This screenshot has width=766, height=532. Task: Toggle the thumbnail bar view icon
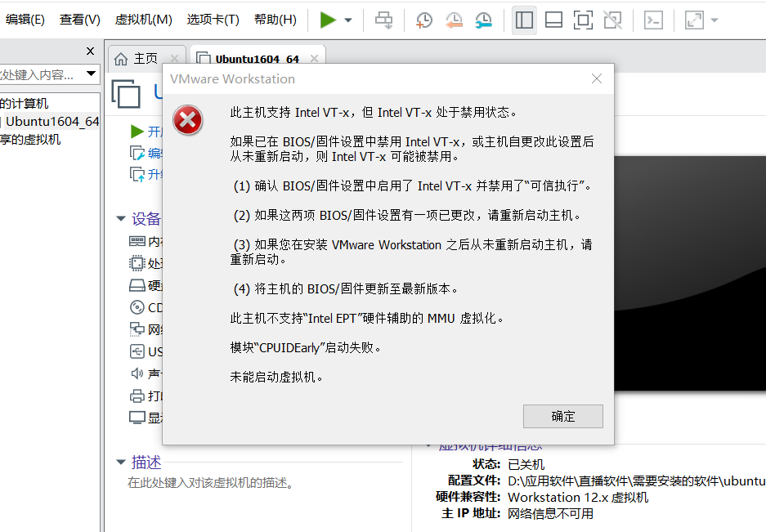(x=553, y=20)
